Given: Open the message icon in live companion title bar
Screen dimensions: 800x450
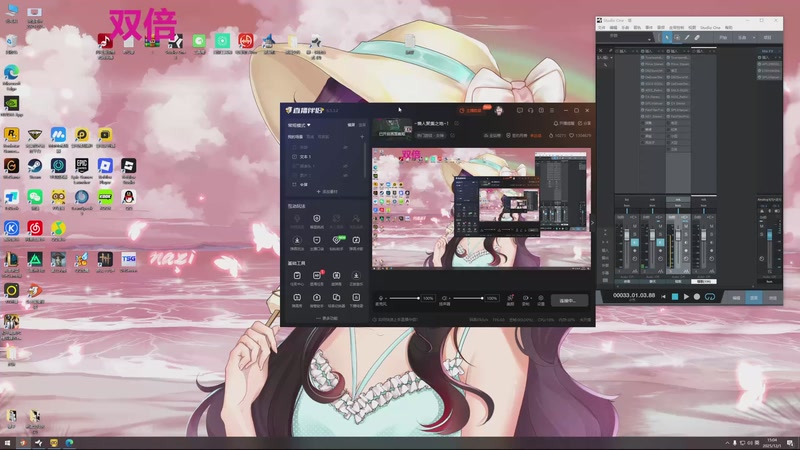Looking at the screenshot, I should tap(519, 110).
